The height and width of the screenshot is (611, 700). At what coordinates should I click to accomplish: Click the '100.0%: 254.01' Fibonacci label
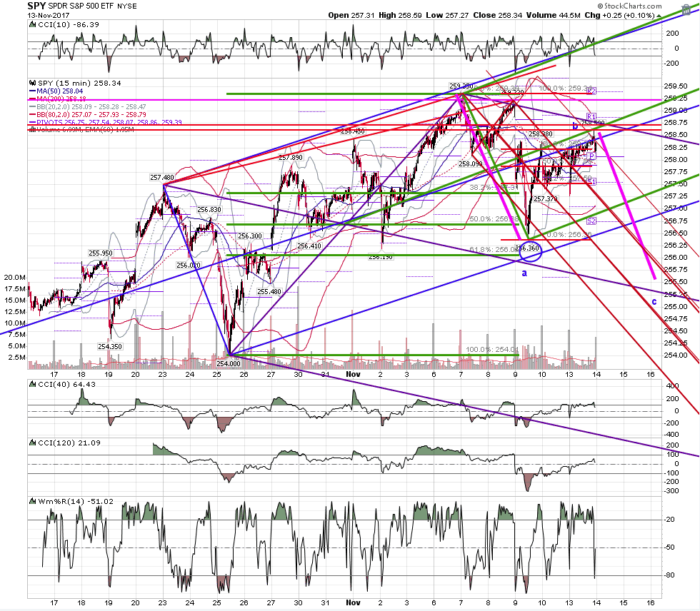492,350
